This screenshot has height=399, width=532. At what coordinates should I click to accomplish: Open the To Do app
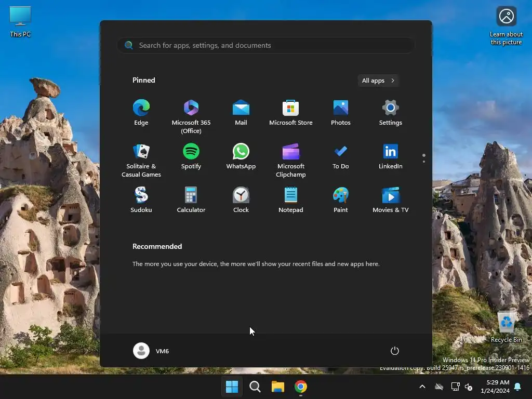tap(341, 156)
